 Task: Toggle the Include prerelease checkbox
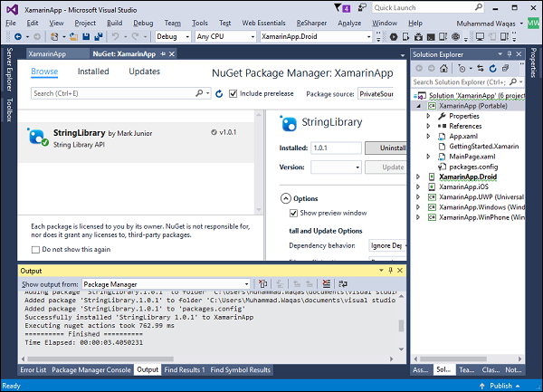pyautogui.click(x=233, y=93)
